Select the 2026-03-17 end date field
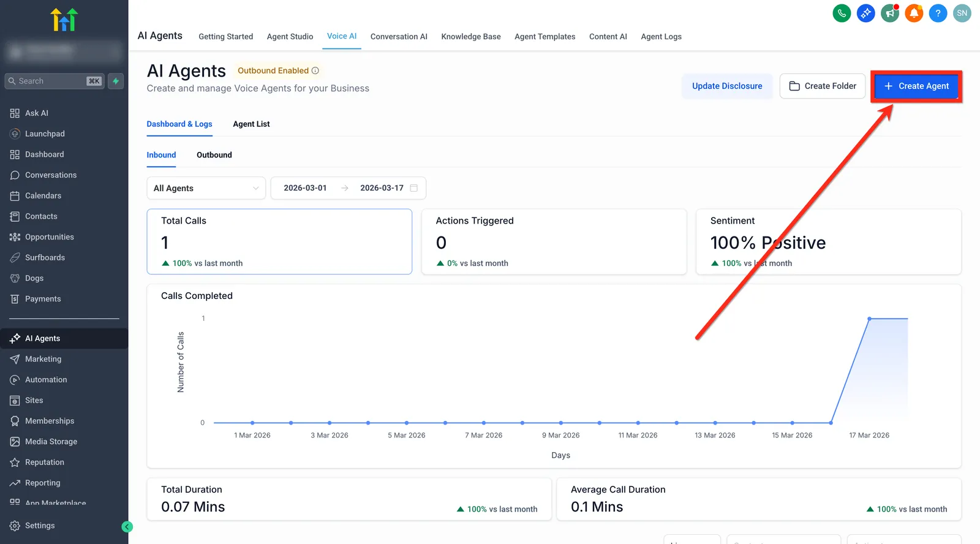The height and width of the screenshot is (544, 980). pos(382,188)
